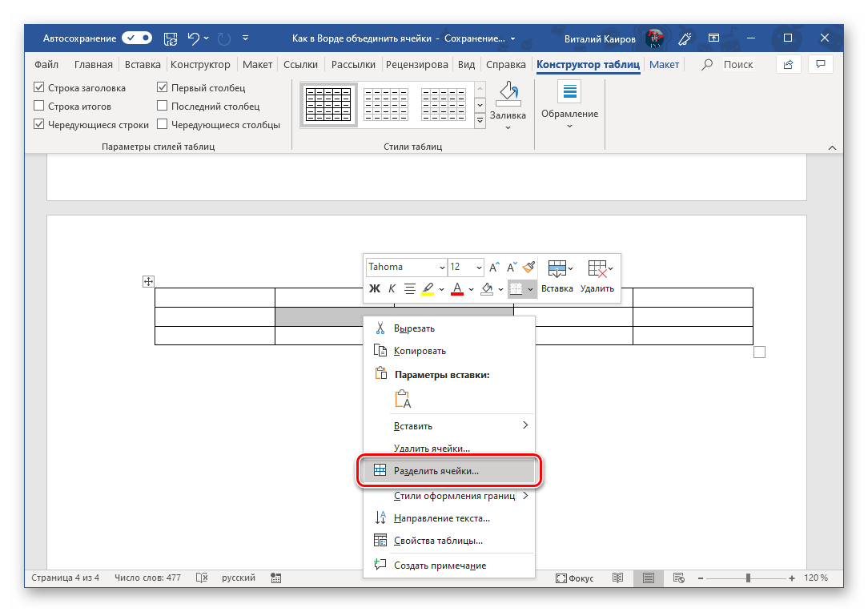Choose Создать примечание in context menu
Viewport: 868px width, 612px height.
[x=449, y=565]
